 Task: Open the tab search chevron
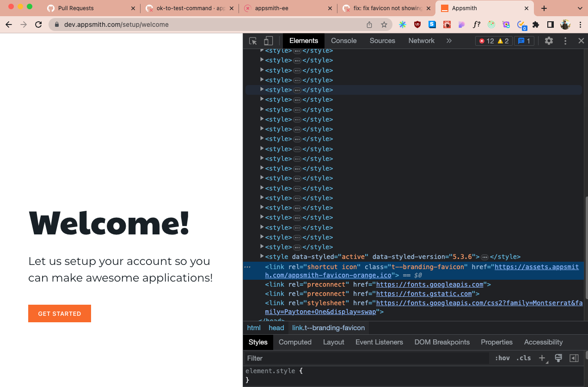tap(580, 8)
